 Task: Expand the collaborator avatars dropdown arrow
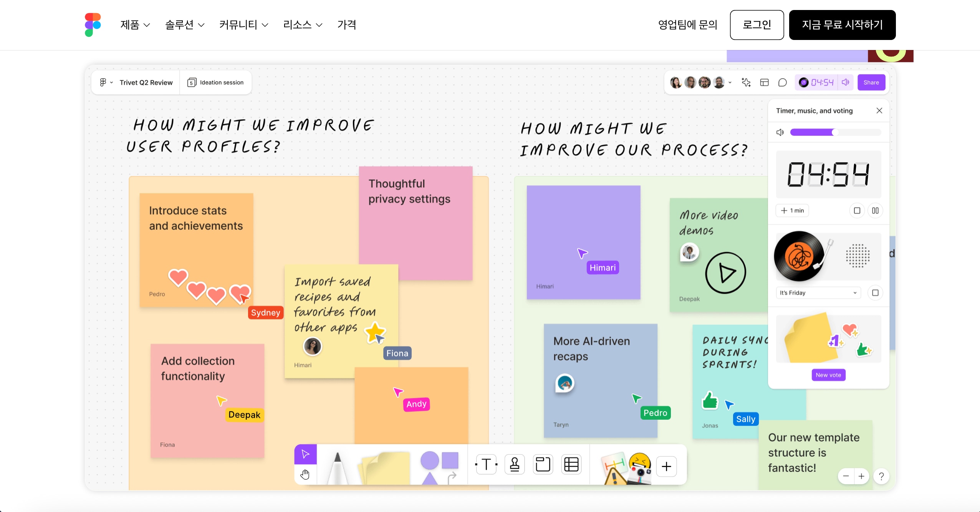[730, 83]
